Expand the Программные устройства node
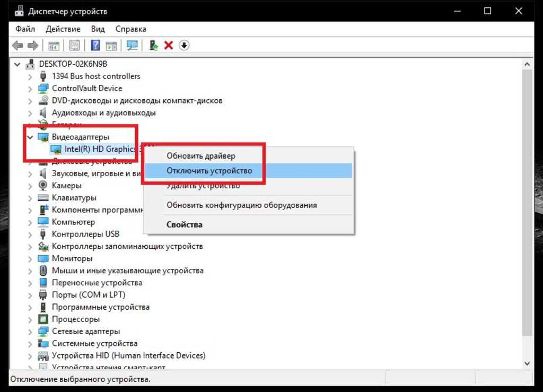The height and width of the screenshot is (392, 543). tap(30, 307)
